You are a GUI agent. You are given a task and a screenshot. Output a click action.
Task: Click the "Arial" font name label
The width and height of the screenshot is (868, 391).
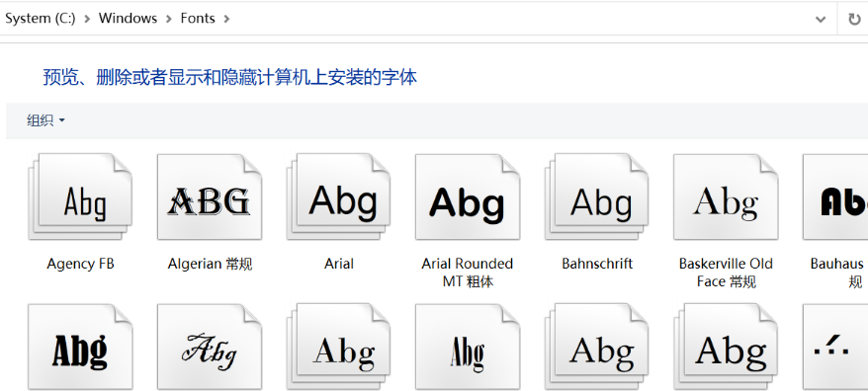(339, 264)
